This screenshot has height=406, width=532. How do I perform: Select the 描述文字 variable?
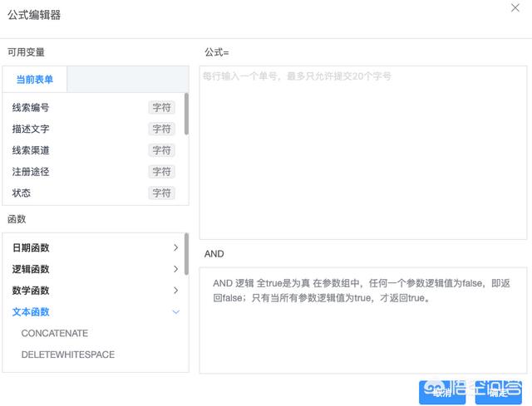coord(31,129)
